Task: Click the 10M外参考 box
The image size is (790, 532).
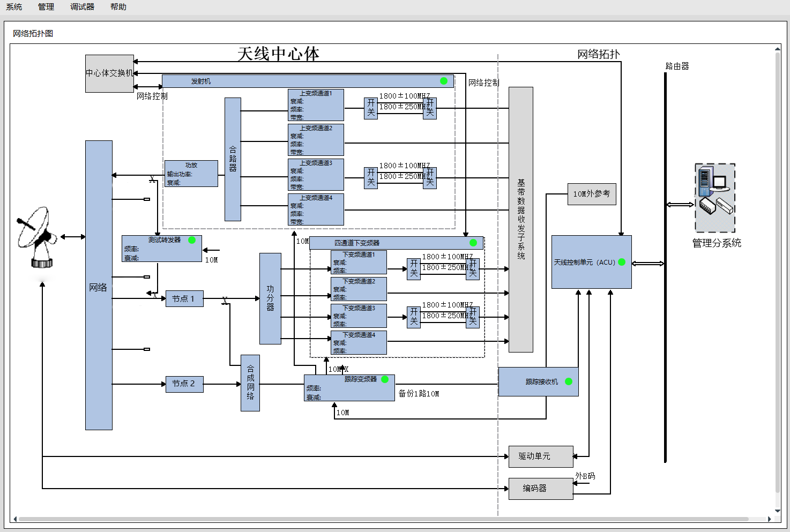Action: click(x=592, y=194)
